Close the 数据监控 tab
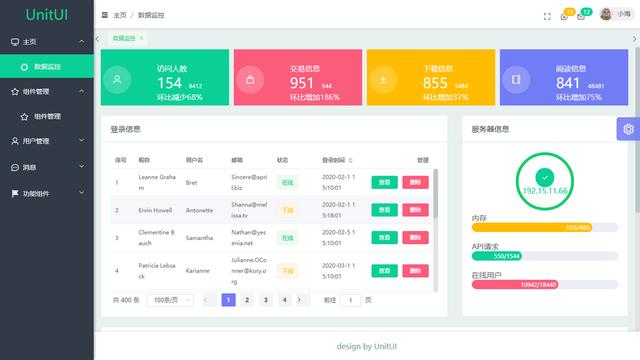 pos(141,38)
